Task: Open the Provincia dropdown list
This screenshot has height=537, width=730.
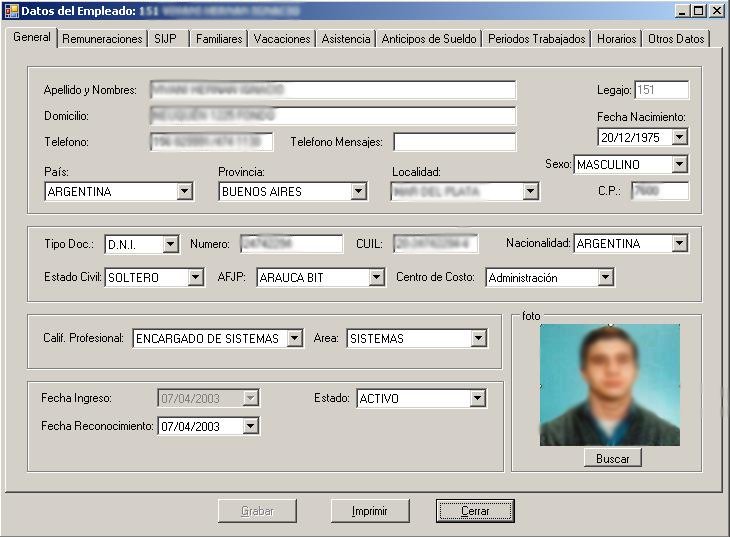Action: (358, 191)
